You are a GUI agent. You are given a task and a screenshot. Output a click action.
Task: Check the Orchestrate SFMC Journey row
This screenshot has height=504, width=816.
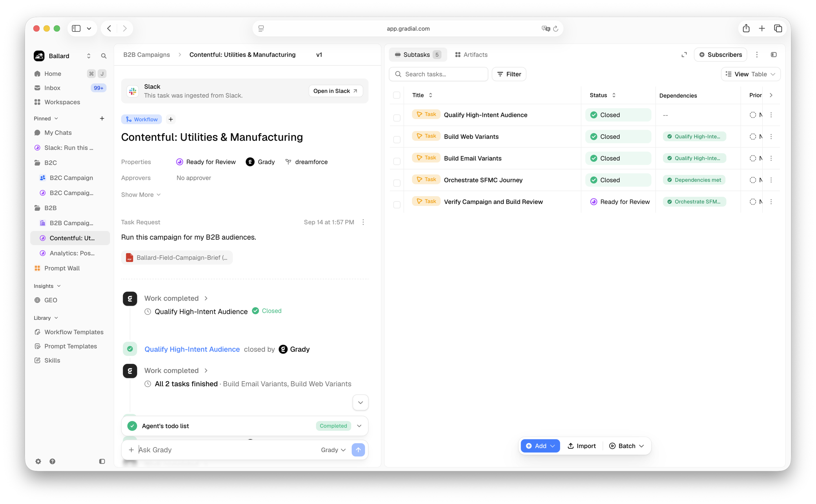[x=397, y=183]
